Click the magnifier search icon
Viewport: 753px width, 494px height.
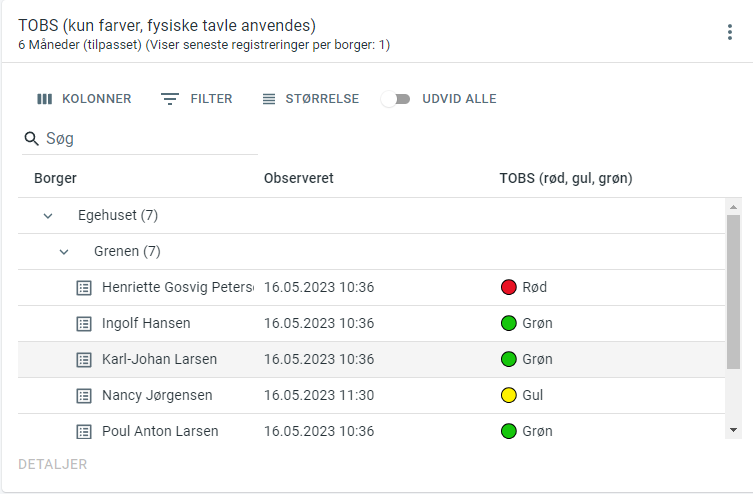point(31,139)
